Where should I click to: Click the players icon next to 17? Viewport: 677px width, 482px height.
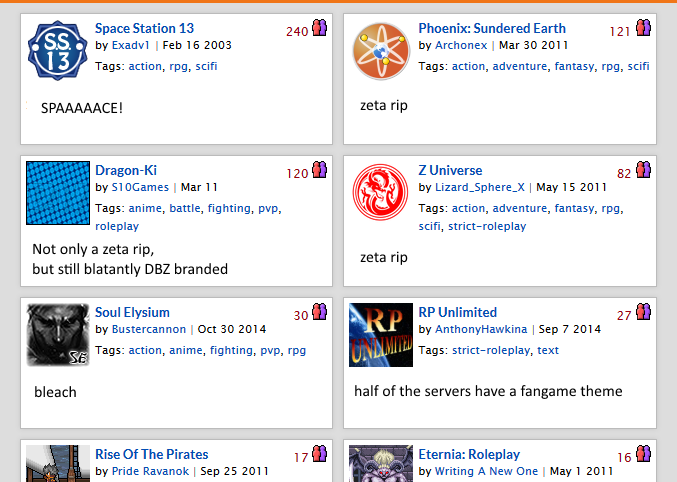pos(320,453)
